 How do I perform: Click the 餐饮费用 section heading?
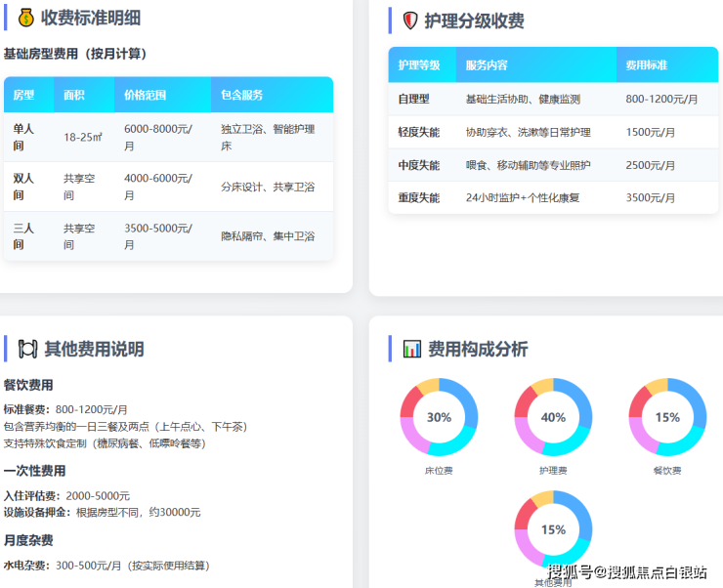[28, 385]
